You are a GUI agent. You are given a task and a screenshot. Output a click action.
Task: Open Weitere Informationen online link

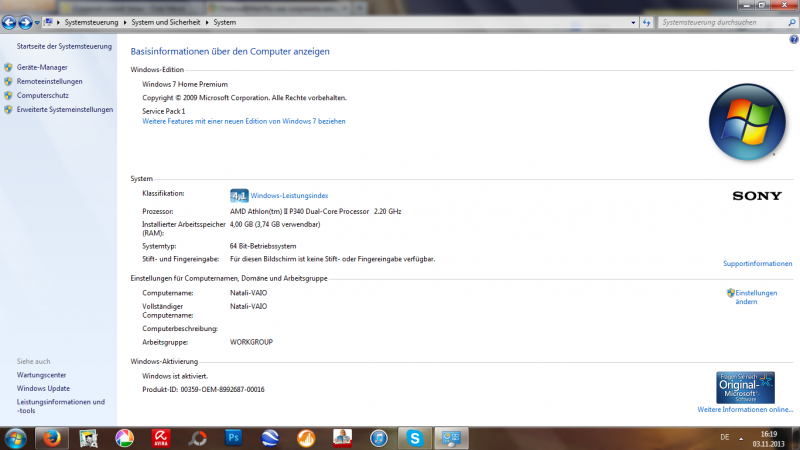coord(745,410)
